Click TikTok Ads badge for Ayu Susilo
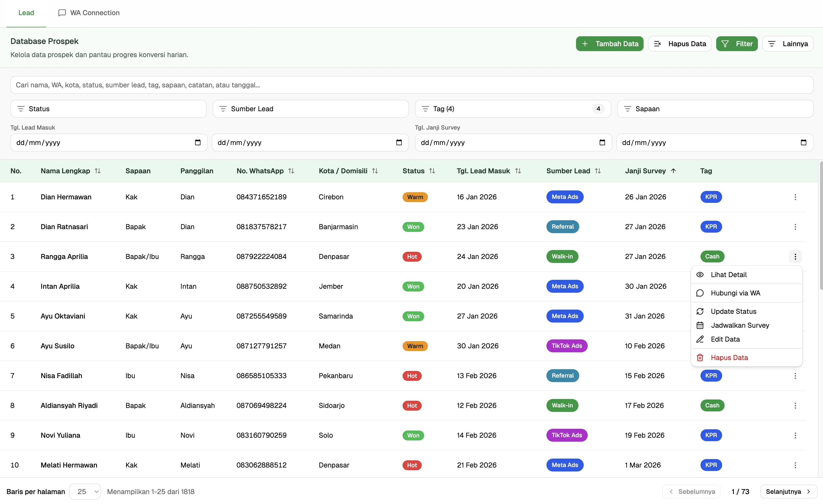823x504 pixels. coord(567,346)
